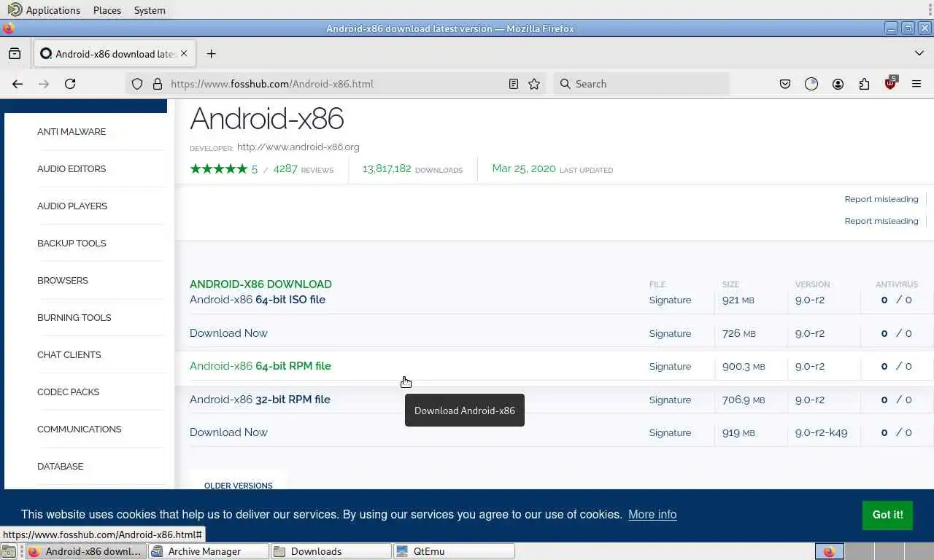Open the More info cookie link
The width and height of the screenshot is (934, 560).
[652, 514]
